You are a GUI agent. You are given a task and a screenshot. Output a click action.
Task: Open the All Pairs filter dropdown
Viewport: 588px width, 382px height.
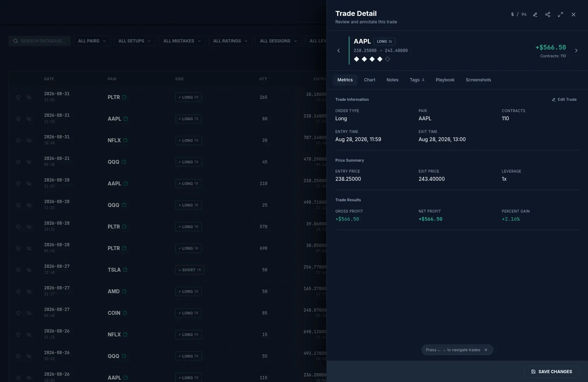92,41
